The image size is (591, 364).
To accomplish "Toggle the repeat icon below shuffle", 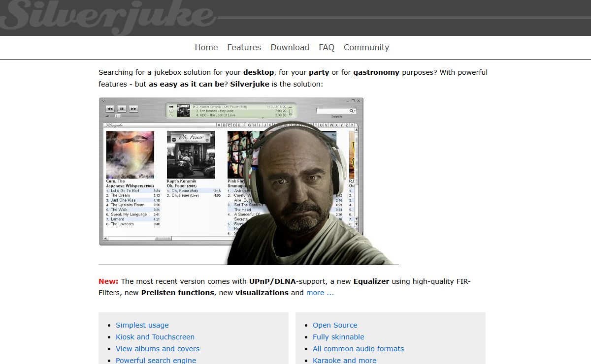I will tap(171, 111).
